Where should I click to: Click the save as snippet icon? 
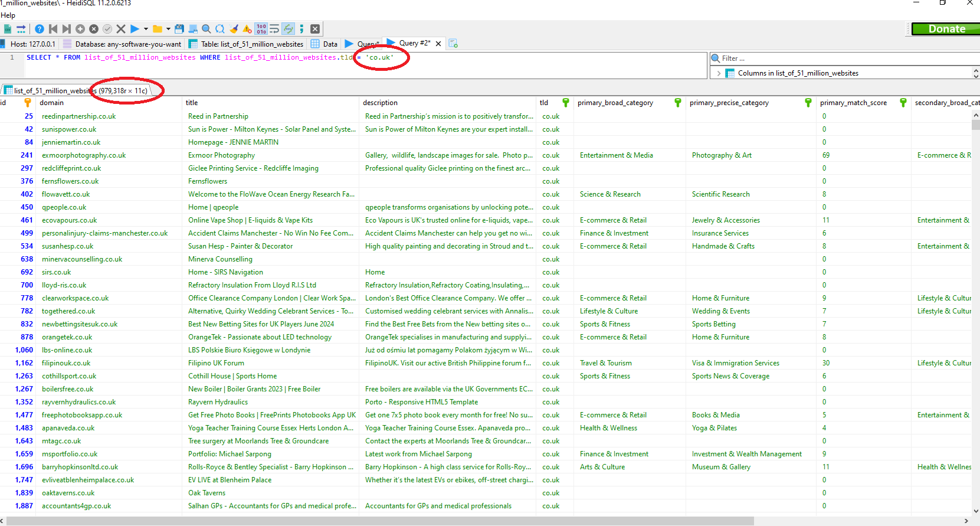(193, 29)
